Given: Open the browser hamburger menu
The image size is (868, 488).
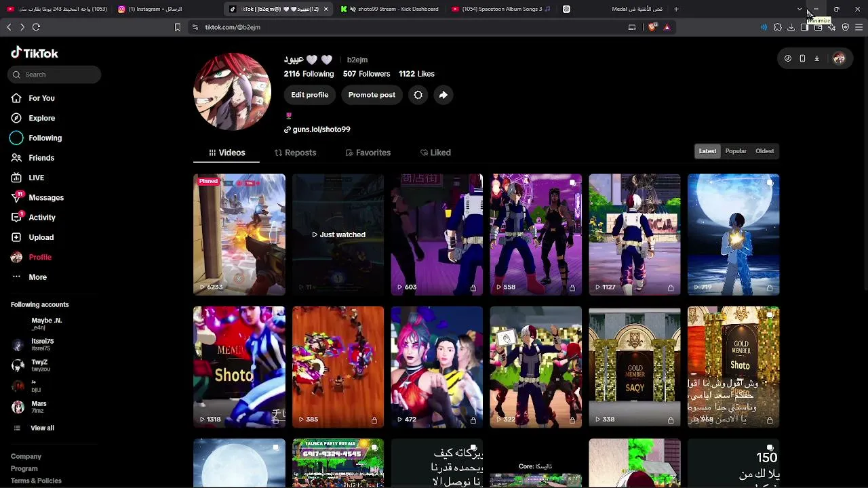Looking at the screenshot, I should tap(859, 27).
